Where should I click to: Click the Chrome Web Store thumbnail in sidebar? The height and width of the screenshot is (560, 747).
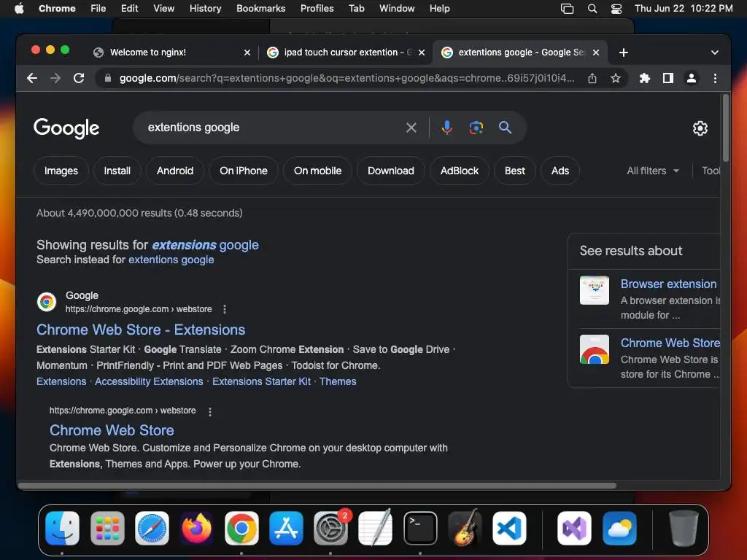coord(594,349)
